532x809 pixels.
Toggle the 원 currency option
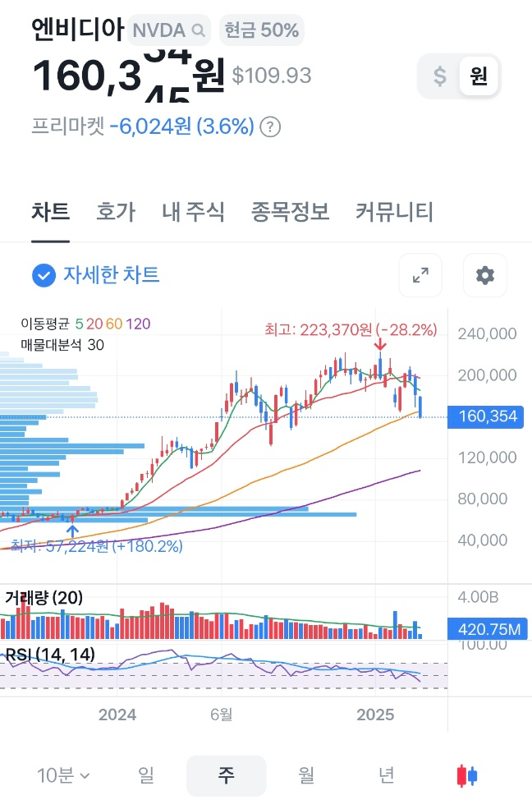[x=477, y=76]
